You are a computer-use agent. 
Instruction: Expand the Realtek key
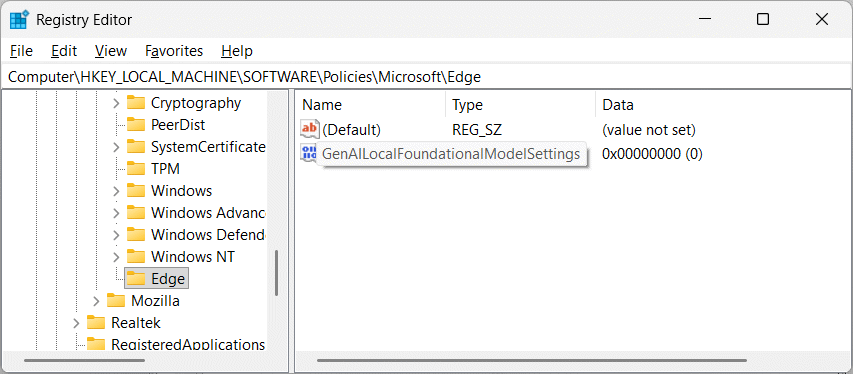pos(76,323)
